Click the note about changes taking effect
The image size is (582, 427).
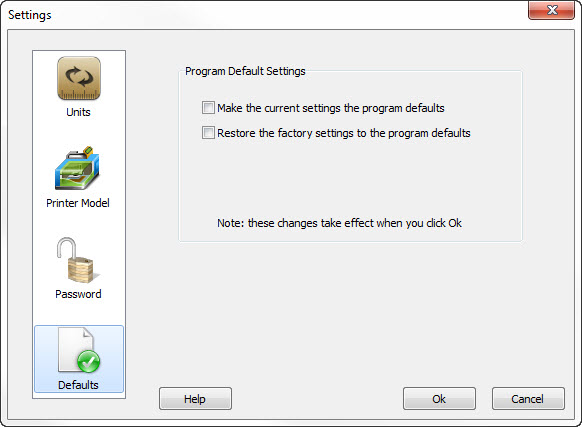click(x=339, y=223)
